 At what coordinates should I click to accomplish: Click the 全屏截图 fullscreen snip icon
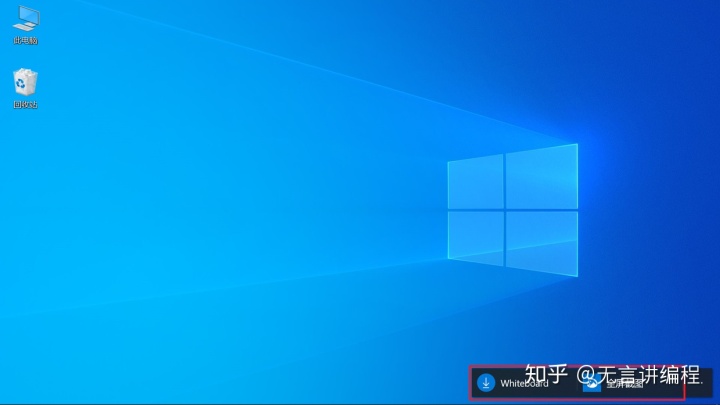591,383
